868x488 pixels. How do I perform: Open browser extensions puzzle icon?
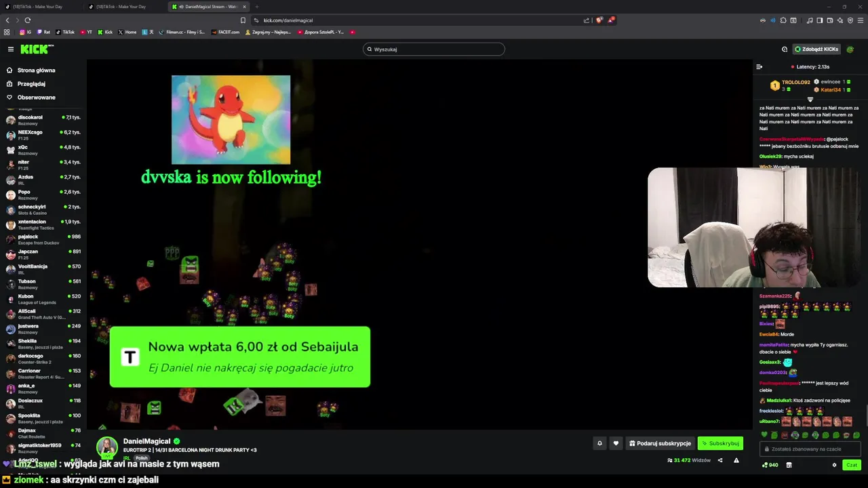(x=783, y=20)
